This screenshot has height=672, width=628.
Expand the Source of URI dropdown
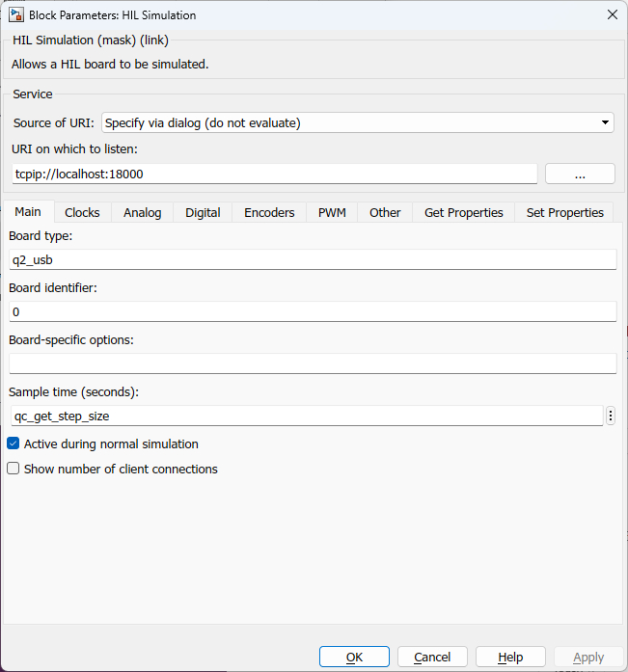(357, 122)
